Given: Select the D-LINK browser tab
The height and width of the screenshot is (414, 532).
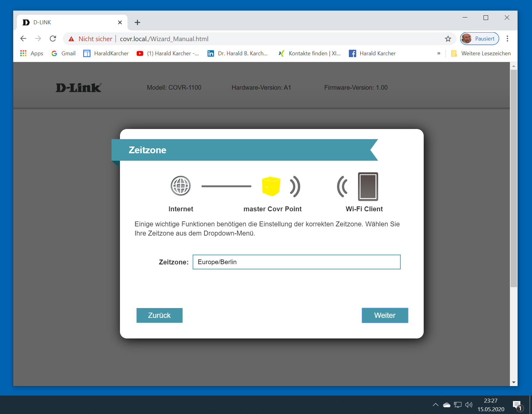Looking at the screenshot, I should 72,22.
